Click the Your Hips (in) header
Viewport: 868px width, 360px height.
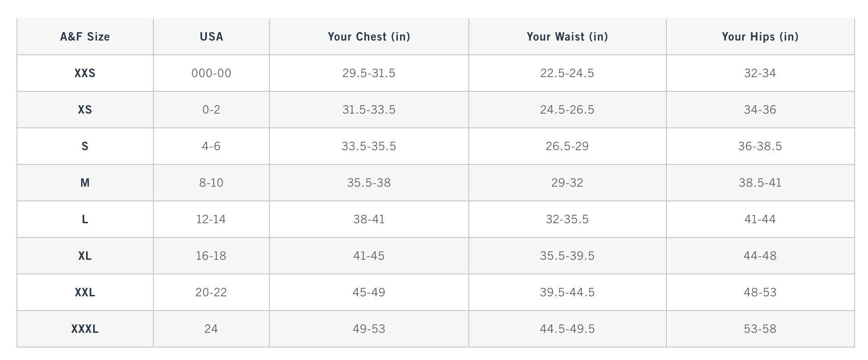[760, 37]
